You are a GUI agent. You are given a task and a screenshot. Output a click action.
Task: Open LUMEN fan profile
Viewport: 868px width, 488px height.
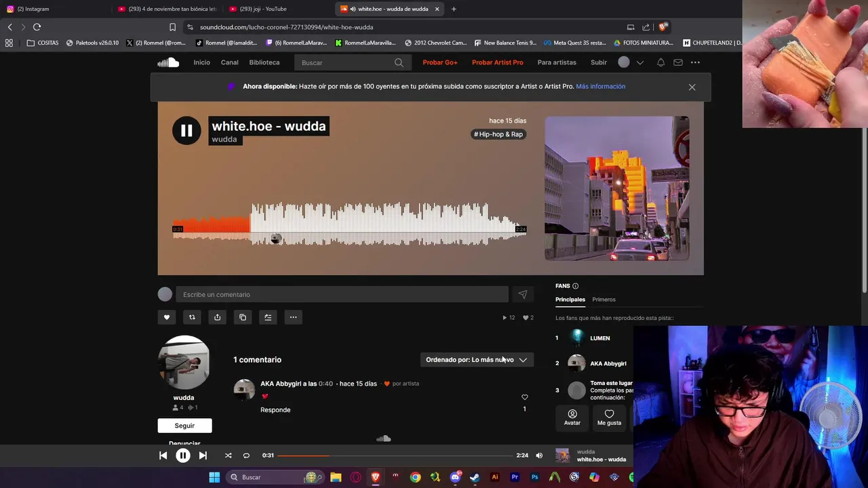pos(599,338)
